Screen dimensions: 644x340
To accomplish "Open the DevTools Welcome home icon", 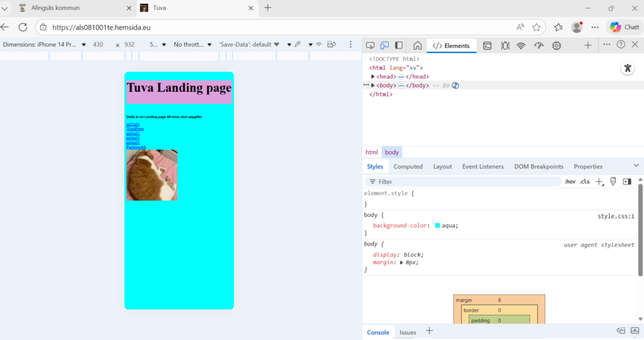I will click(417, 45).
